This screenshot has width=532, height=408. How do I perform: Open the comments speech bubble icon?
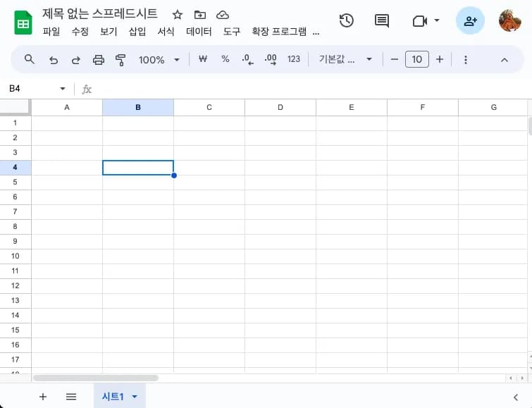pos(382,20)
